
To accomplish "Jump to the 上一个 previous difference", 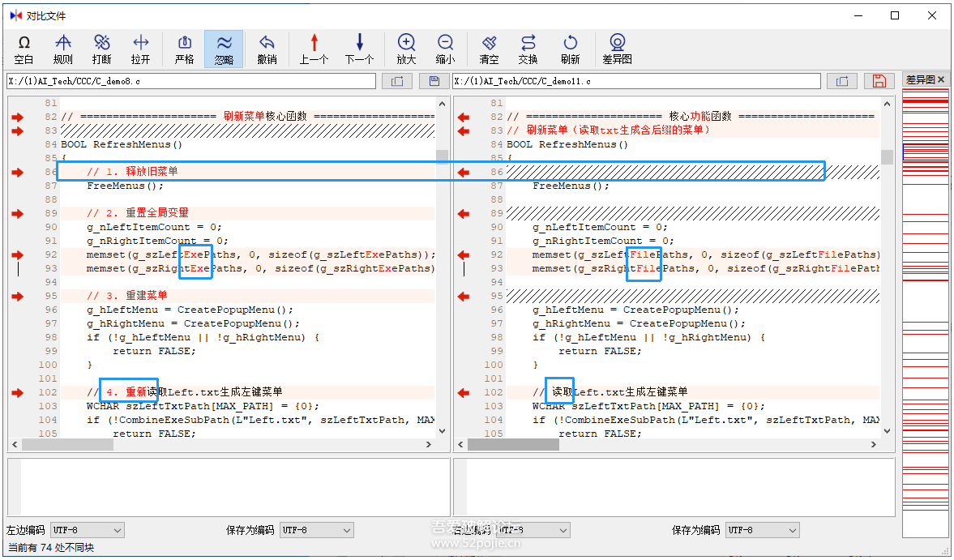I will click(313, 47).
